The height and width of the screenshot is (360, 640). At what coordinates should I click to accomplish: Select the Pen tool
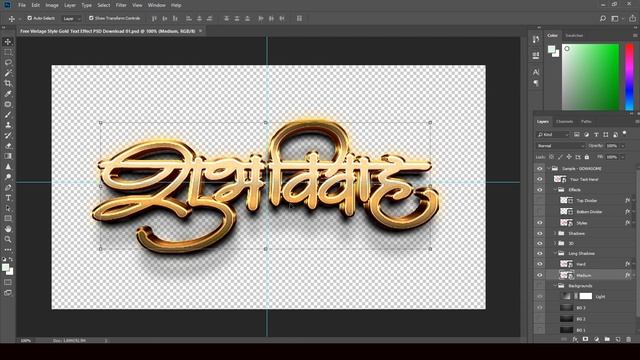click(8, 187)
